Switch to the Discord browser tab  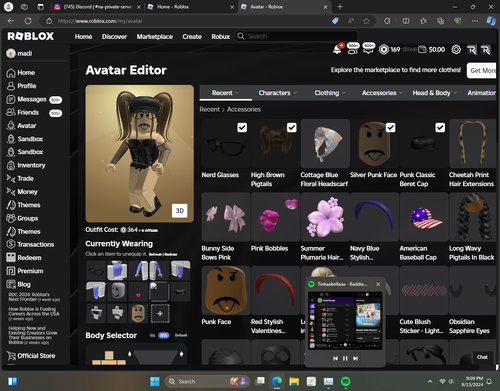[97, 7]
